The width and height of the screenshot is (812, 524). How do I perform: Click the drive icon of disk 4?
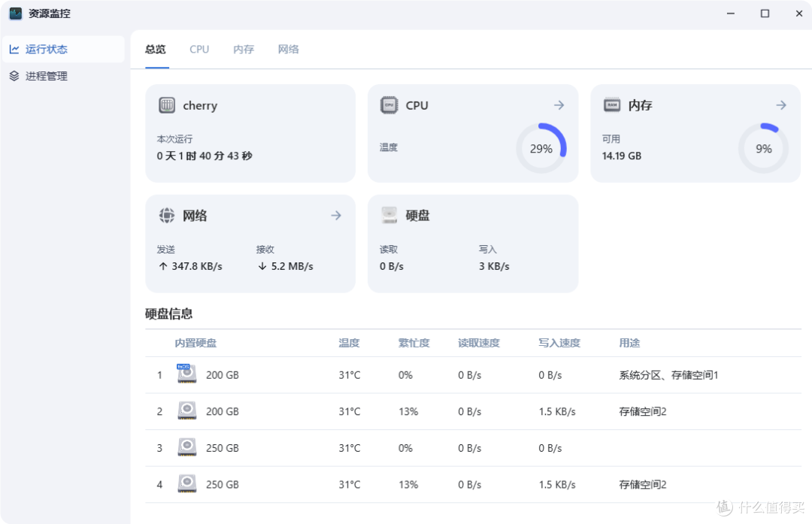(x=186, y=483)
